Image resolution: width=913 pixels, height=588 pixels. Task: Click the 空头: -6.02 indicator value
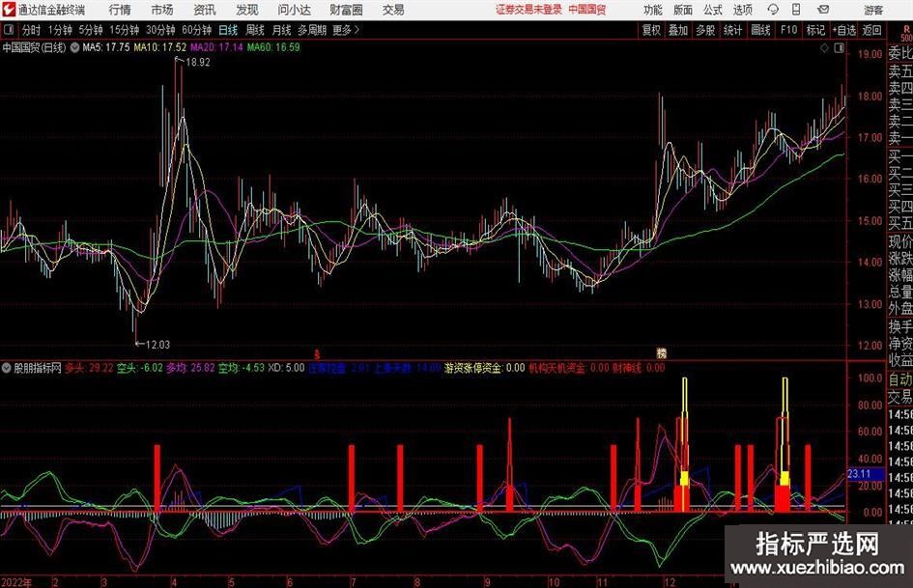140,368
